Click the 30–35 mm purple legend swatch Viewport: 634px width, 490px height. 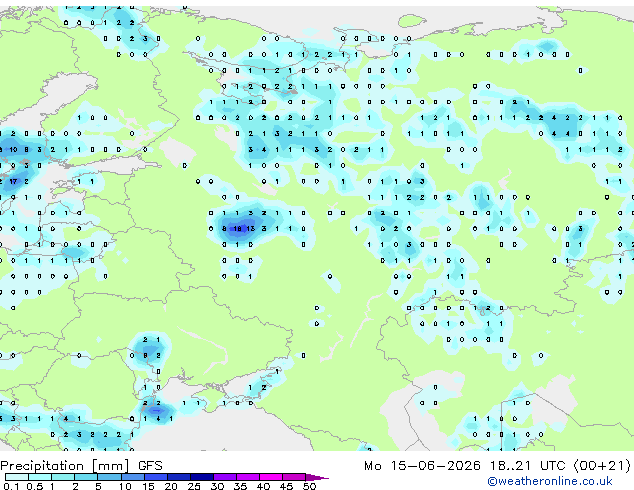point(224,477)
